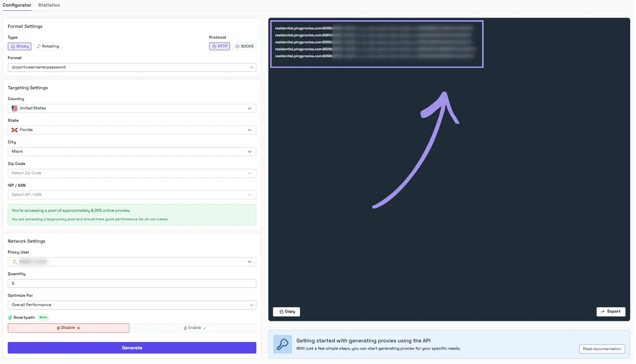Click the United States flag icon
This screenshot has width=636, height=364.
tap(14, 109)
